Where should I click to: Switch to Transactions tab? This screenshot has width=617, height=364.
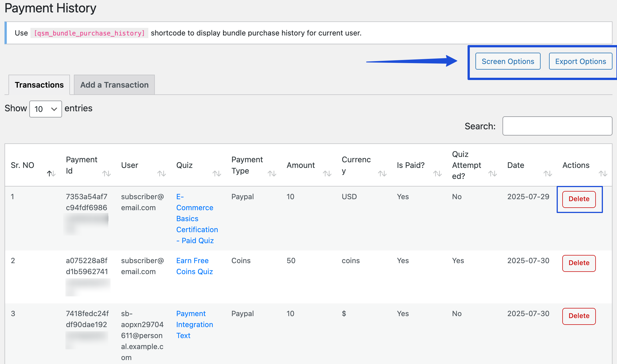pos(39,85)
